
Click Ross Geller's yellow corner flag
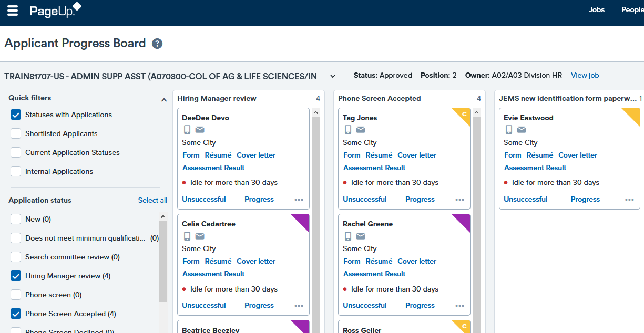[x=464, y=326]
